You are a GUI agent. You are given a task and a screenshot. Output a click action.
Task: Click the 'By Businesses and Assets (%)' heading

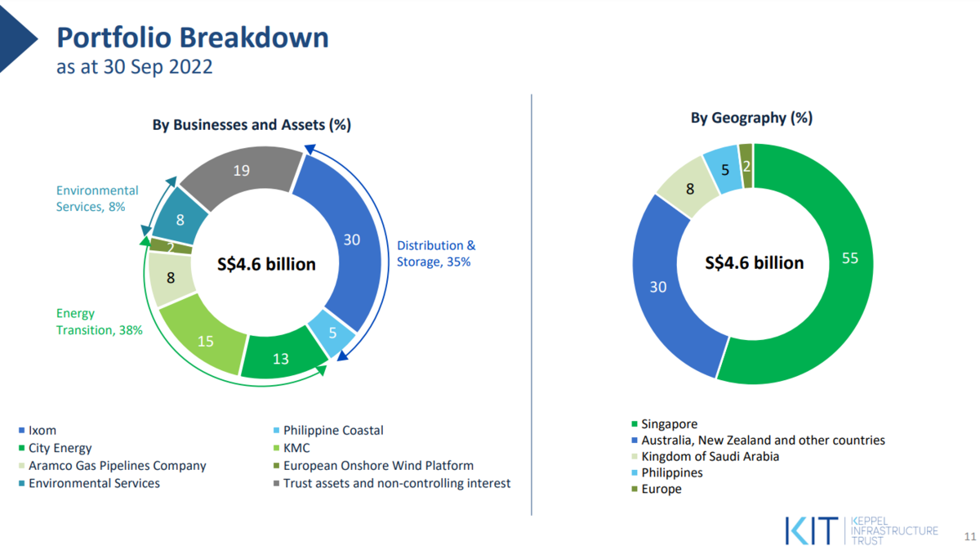tap(252, 125)
